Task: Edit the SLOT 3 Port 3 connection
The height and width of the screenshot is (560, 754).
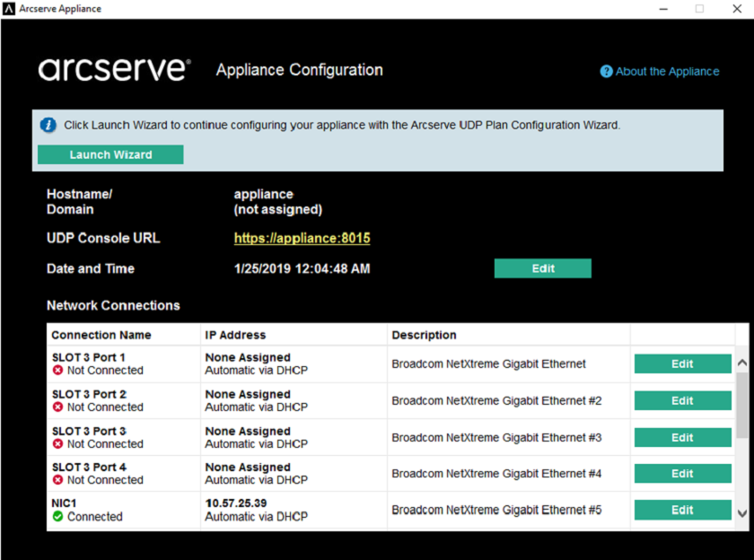Action: point(683,437)
